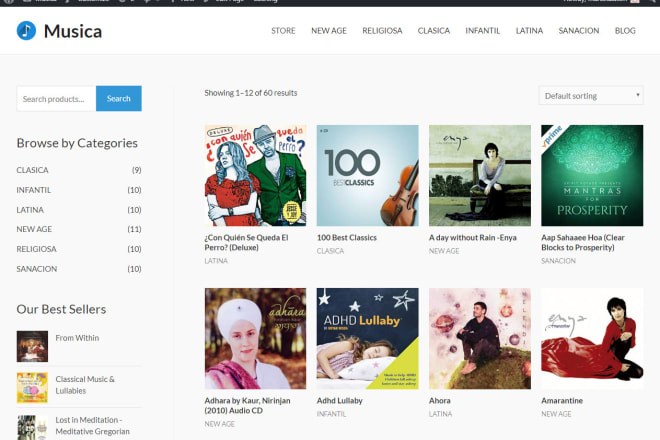The height and width of the screenshot is (440, 660).
Task: Click the Ahora product title
Action: 440,400
